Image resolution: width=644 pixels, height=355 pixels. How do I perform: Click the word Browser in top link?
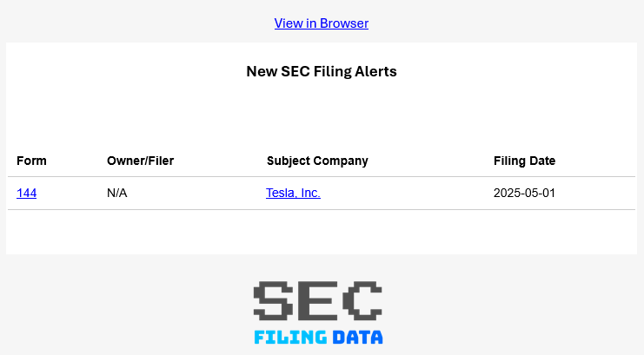(344, 23)
